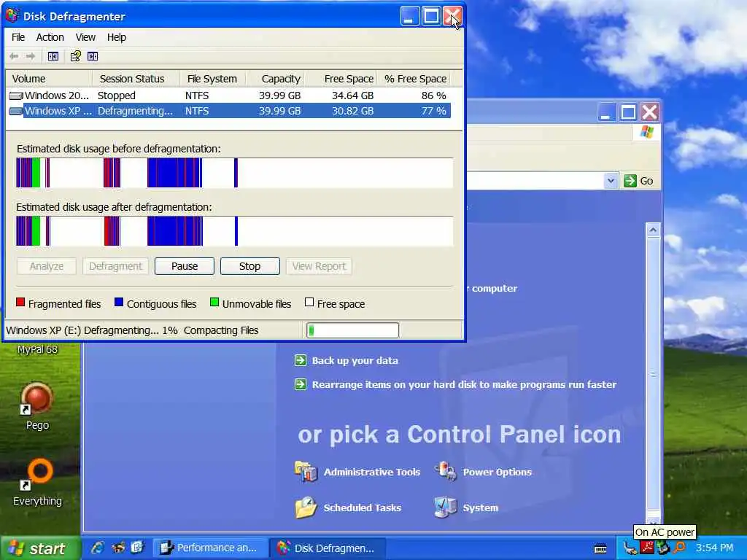Switch to Performance an... taskbar button
The width and height of the screenshot is (747, 560).
209,548
